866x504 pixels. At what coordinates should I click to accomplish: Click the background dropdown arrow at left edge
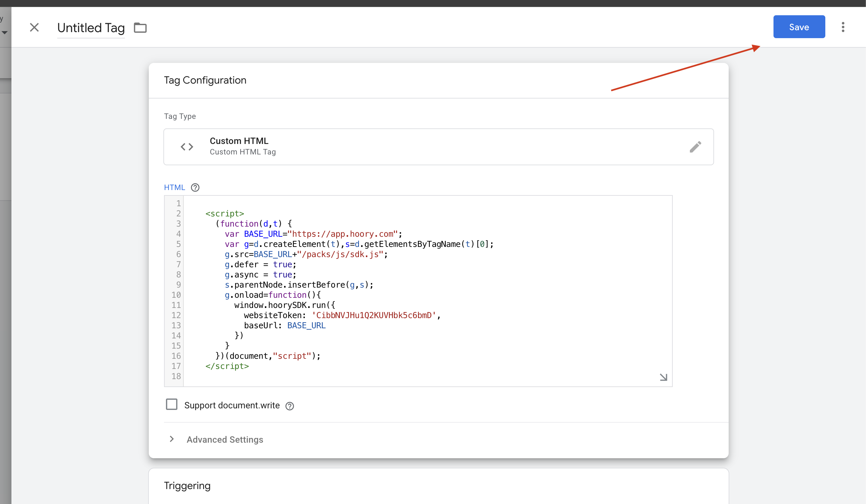[x=4, y=33]
